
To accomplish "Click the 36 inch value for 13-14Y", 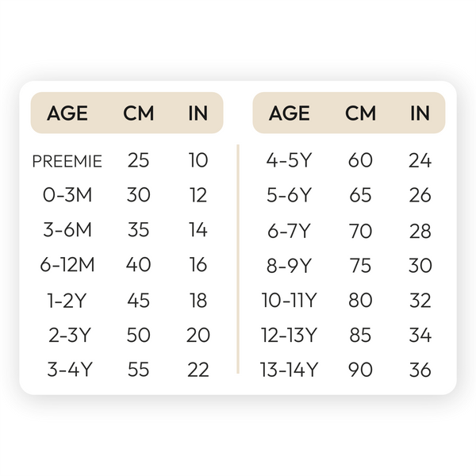I will pos(420,370).
